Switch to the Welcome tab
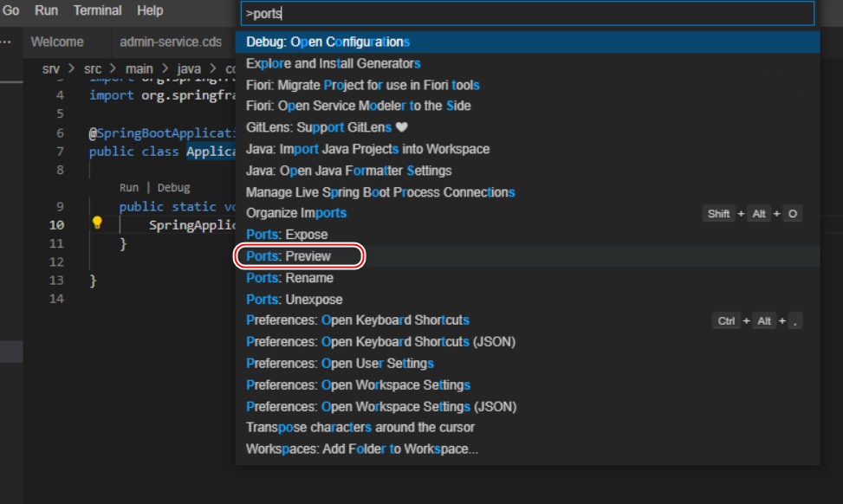 57,42
